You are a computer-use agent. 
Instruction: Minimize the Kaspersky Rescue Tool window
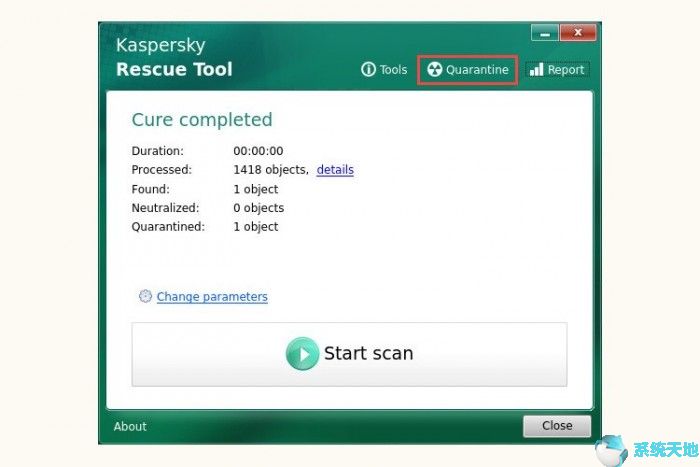545,33
